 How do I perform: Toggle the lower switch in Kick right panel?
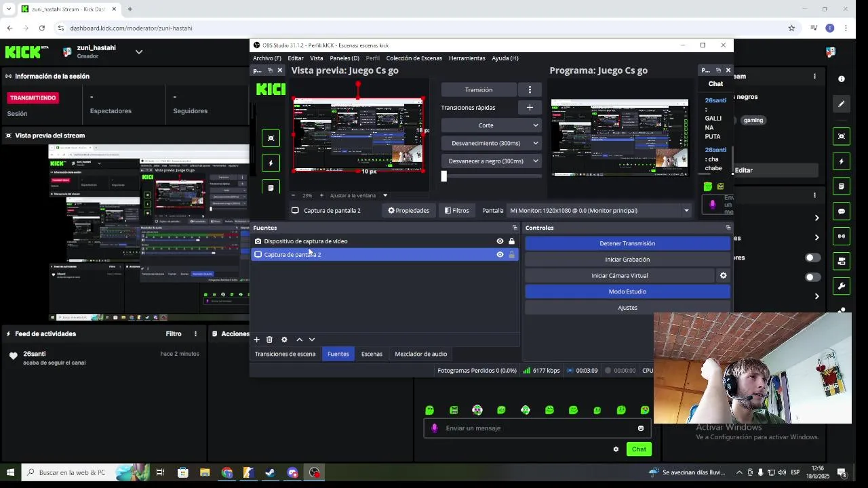(812, 277)
